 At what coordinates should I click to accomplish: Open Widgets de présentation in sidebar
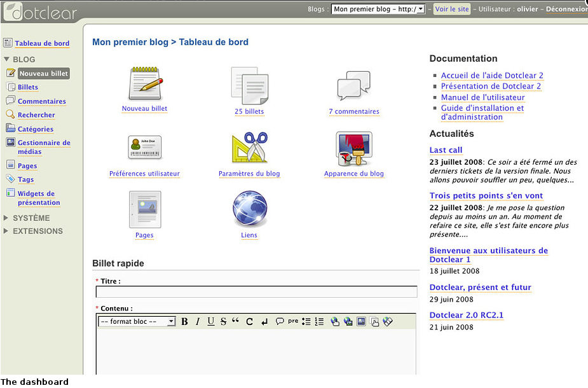tap(39, 198)
